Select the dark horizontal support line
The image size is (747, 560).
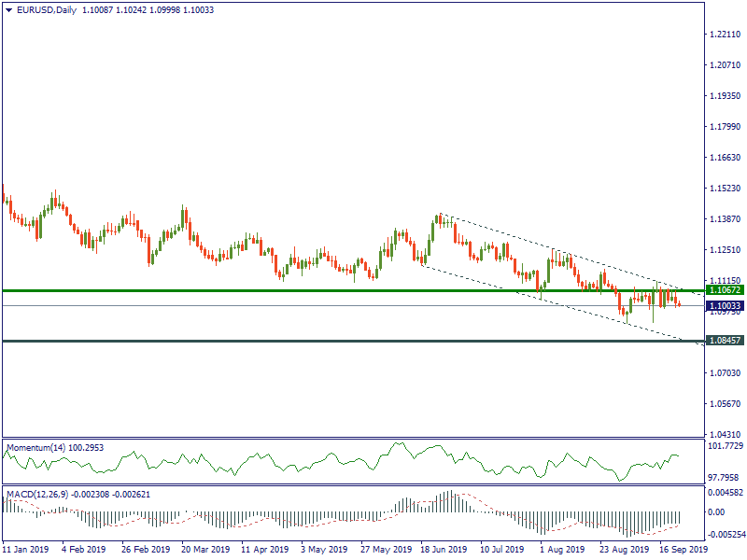(280, 341)
